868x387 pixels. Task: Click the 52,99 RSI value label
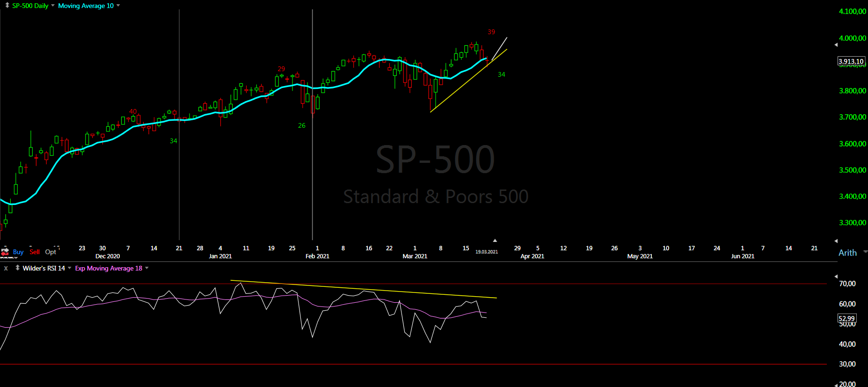coord(846,318)
